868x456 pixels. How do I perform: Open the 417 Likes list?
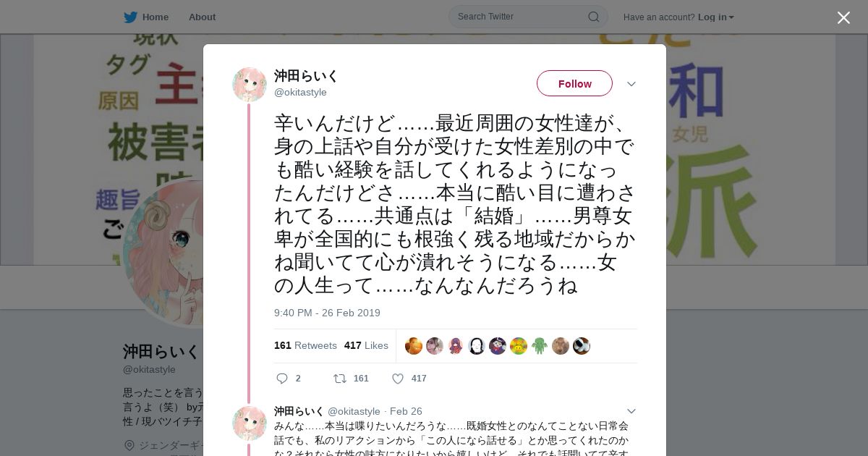click(366, 345)
